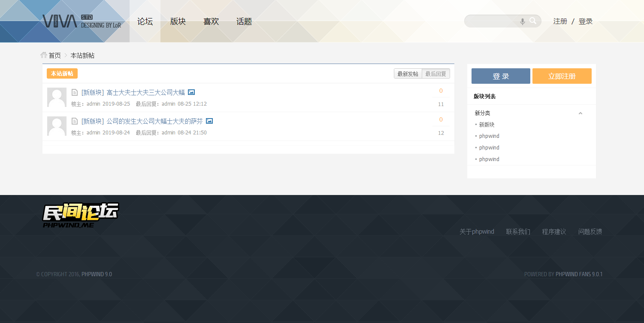Click 本站新帖 in the breadcrumb
644x323 pixels.
pyautogui.click(x=82, y=55)
